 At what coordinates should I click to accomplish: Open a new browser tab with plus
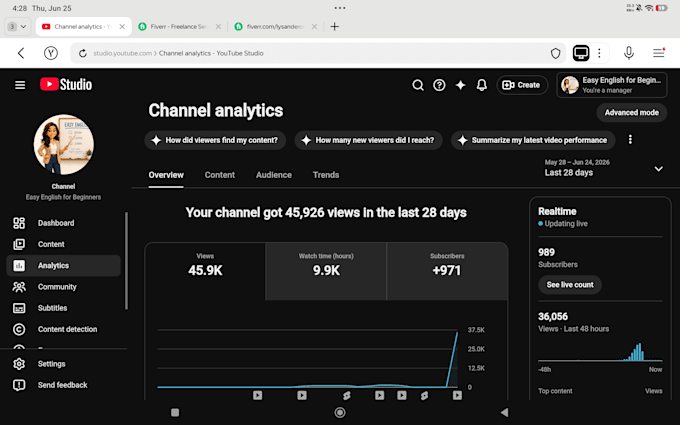334,26
